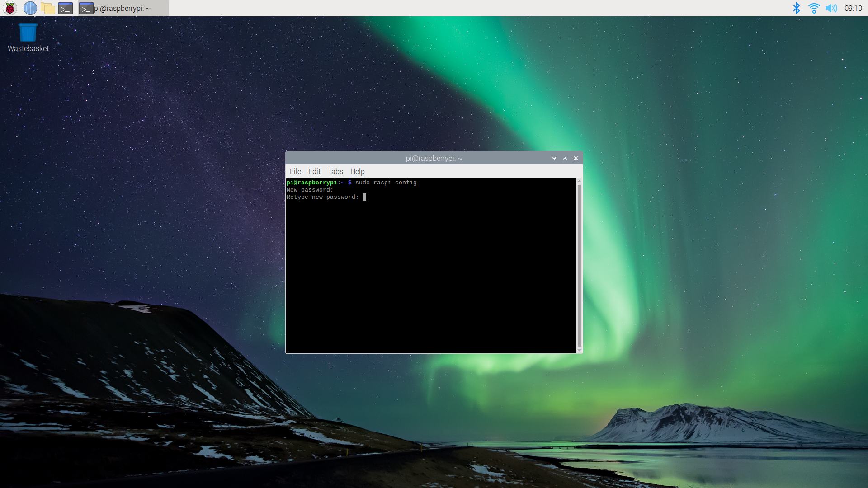Screen dimensions: 868x488
Task: Open the volume control speaker icon
Action: click(831, 8)
